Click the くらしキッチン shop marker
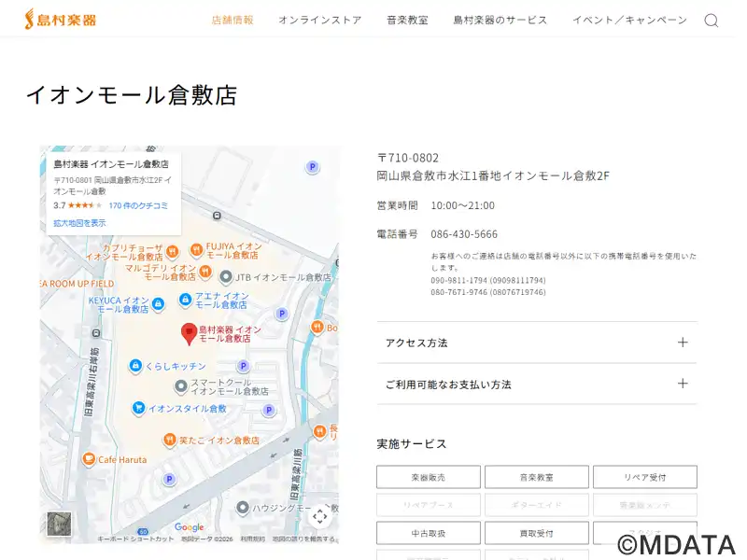Screen dimensions: 747x560 click(135, 366)
